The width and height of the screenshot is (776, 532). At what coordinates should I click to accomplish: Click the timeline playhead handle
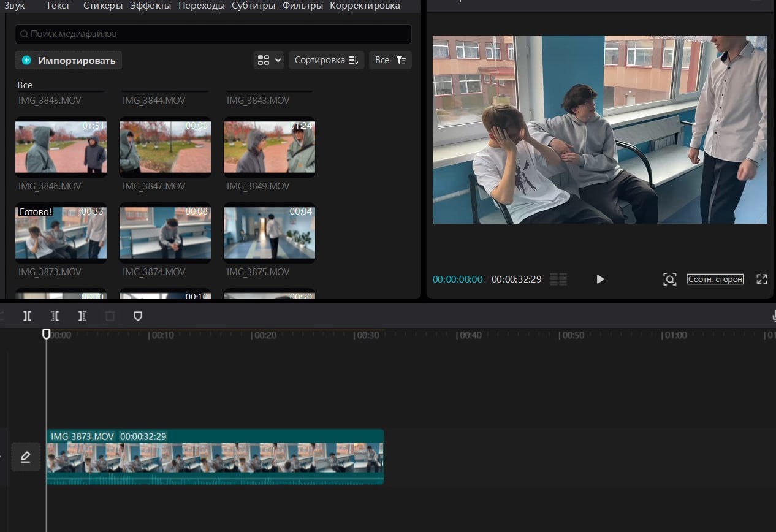point(46,333)
